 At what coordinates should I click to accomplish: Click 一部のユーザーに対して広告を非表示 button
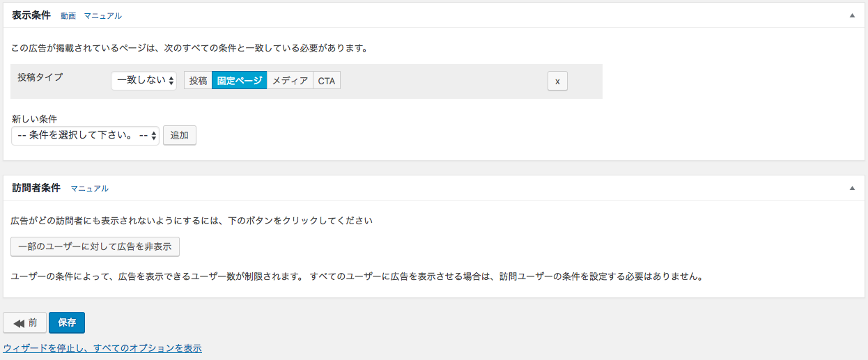[x=95, y=246]
